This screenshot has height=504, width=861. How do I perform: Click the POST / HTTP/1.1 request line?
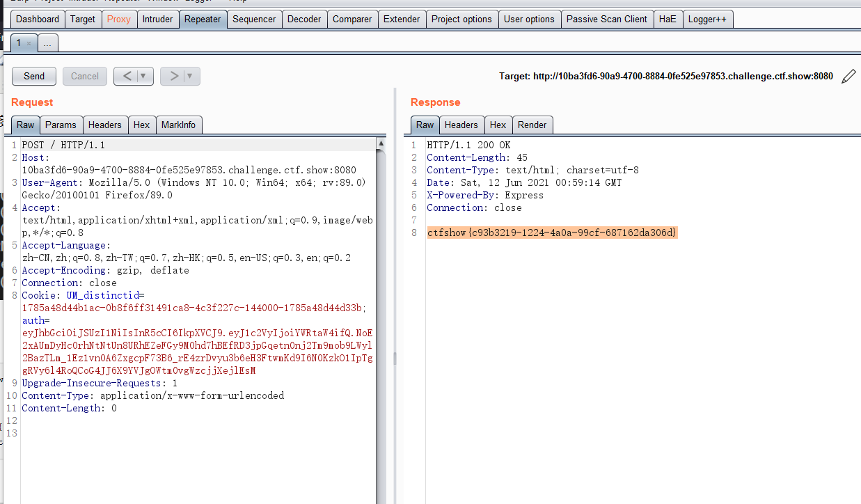[x=63, y=145]
